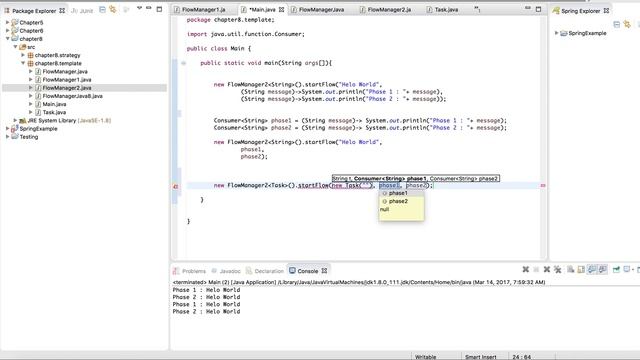Show hidden editor tabs overflow list

(x=477, y=9)
